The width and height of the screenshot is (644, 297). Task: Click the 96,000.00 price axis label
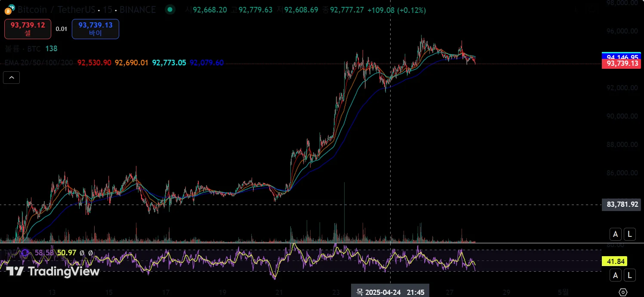click(x=622, y=31)
